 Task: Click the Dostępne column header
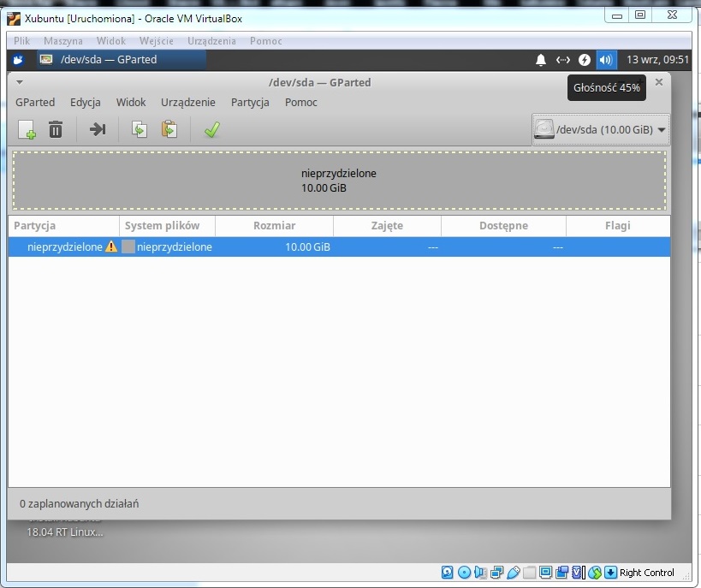503,226
